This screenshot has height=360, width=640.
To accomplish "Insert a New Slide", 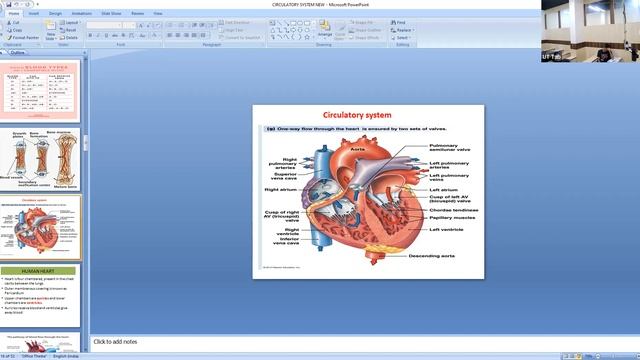I will (50, 31).
